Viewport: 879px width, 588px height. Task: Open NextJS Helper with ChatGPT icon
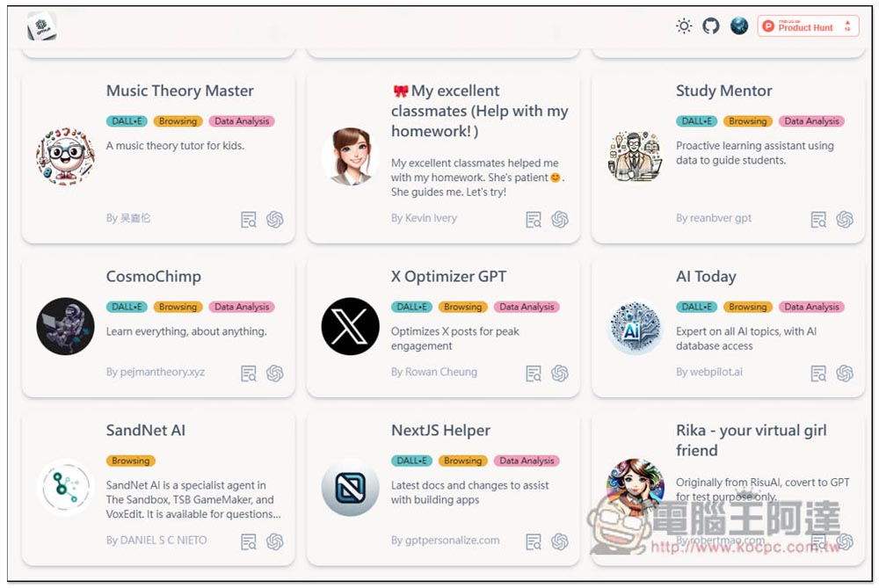click(560, 541)
